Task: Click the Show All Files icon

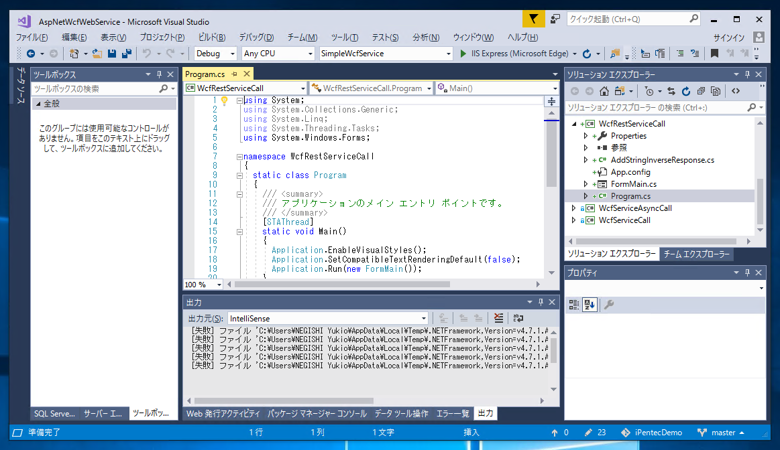Action: tap(715, 91)
